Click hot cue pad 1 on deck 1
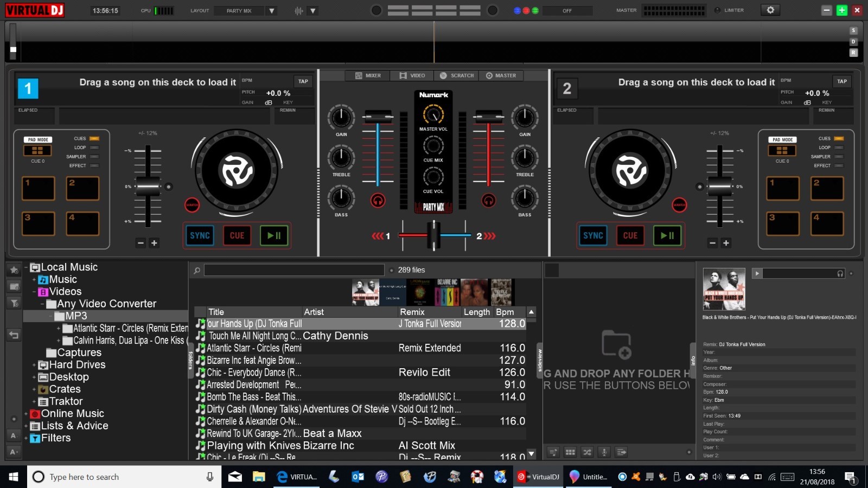 pyautogui.click(x=38, y=188)
